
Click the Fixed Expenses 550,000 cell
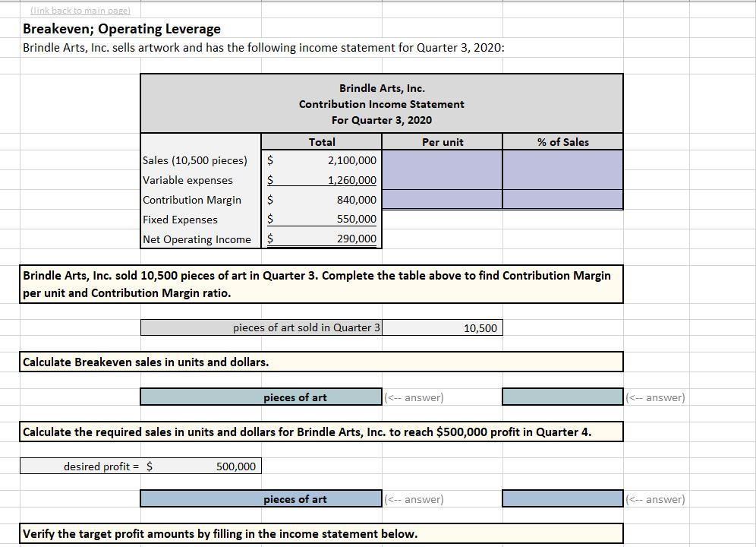322,220
